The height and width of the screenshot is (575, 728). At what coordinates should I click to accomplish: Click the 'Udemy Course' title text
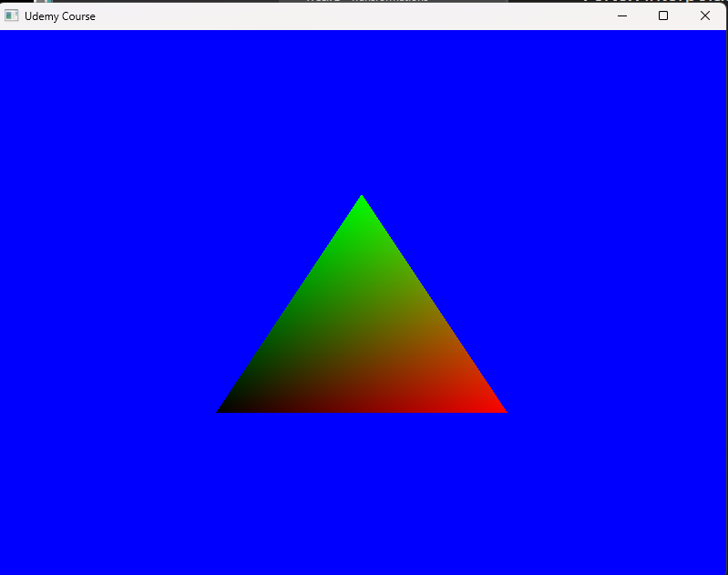pos(60,16)
